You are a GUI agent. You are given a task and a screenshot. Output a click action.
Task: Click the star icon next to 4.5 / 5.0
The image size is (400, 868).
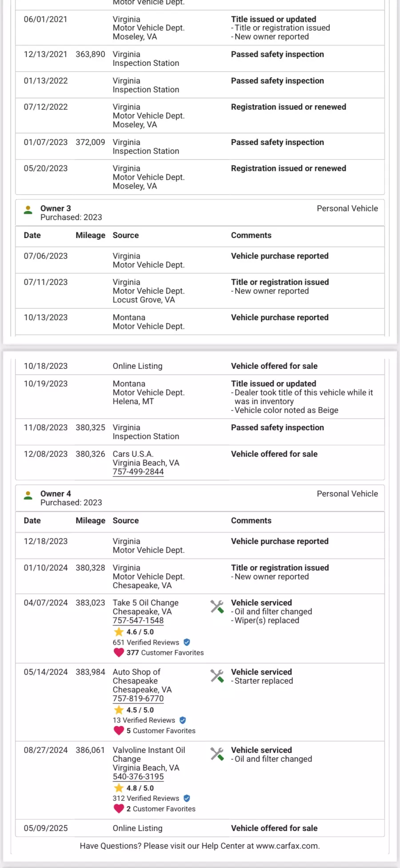point(119,710)
